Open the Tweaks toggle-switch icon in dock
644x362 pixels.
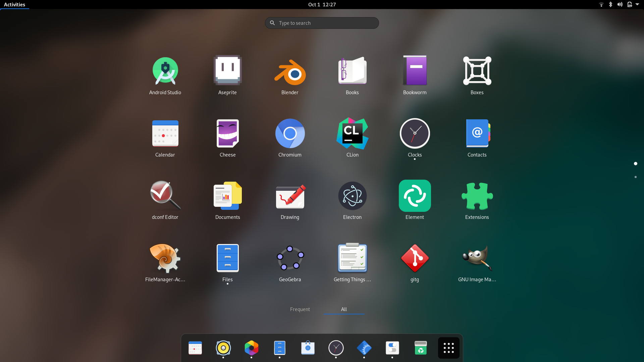pyautogui.click(x=392, y=348)
